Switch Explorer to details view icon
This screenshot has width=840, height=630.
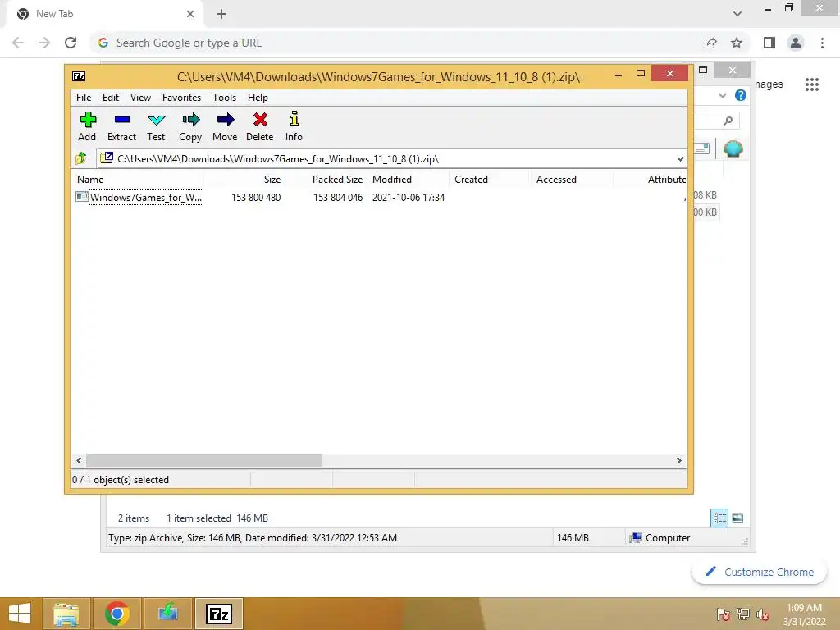pyautogui.click(x=719, y=518)
